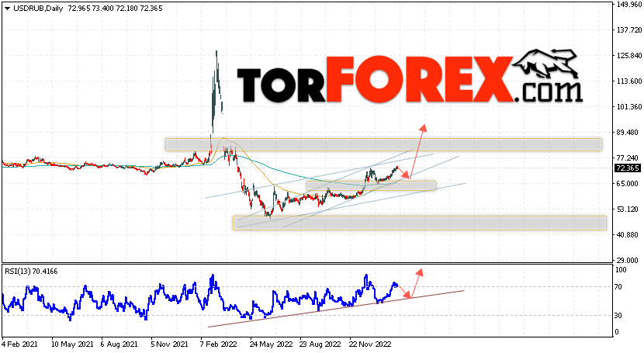Select the 137.720 price axis label
This screenshot has width=644, height=353.
tap(628, 30)
